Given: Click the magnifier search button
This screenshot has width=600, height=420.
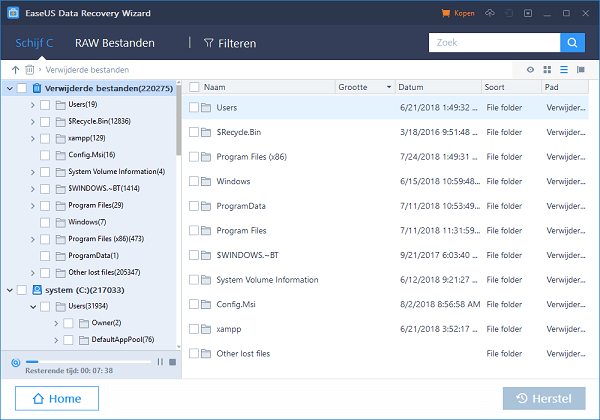Looking at the screenshot, I should 572,42.
